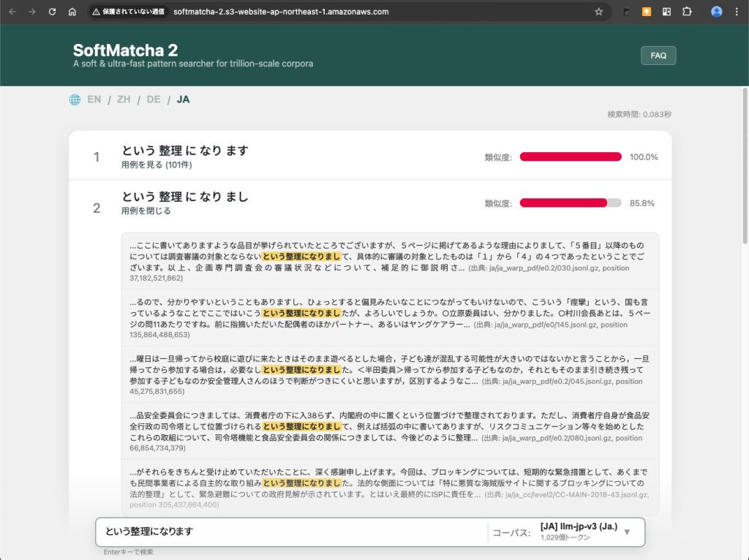Click the tagline about trillion-scale corpora
Image resolution: width=749 pixels, height=560 pixels.
tap(193, 64)
